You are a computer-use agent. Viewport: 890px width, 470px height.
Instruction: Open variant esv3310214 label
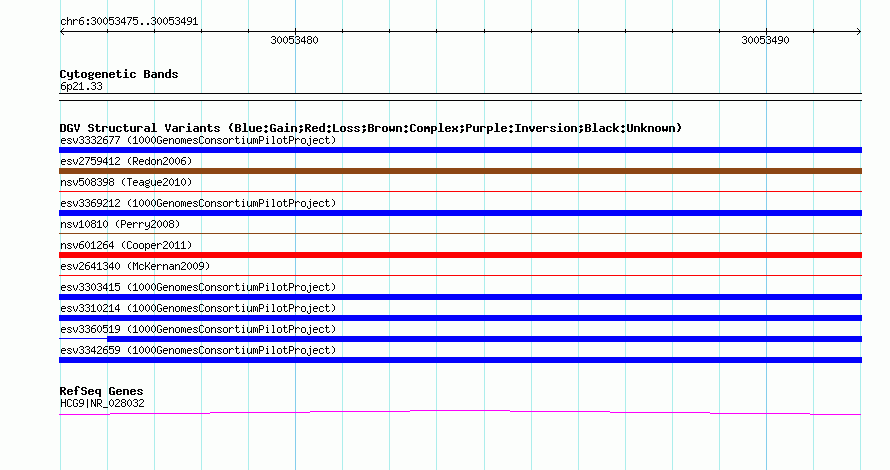[x=198, y=308]
